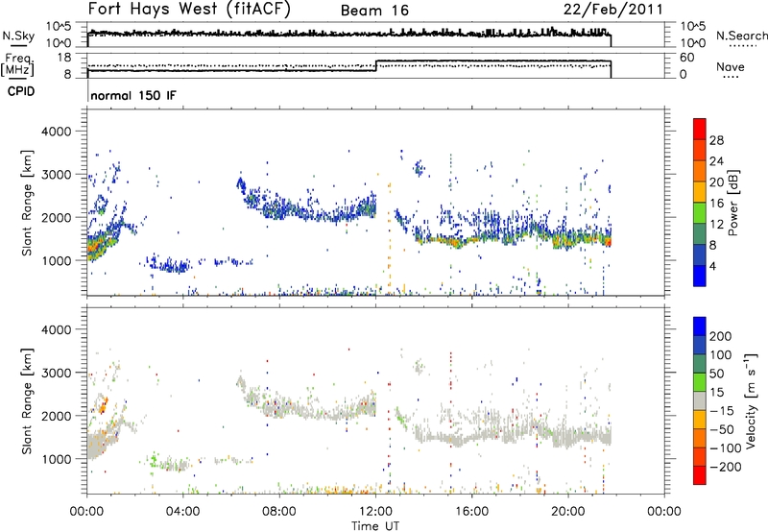Select the "N.Sky" legend label

point(18,36)
